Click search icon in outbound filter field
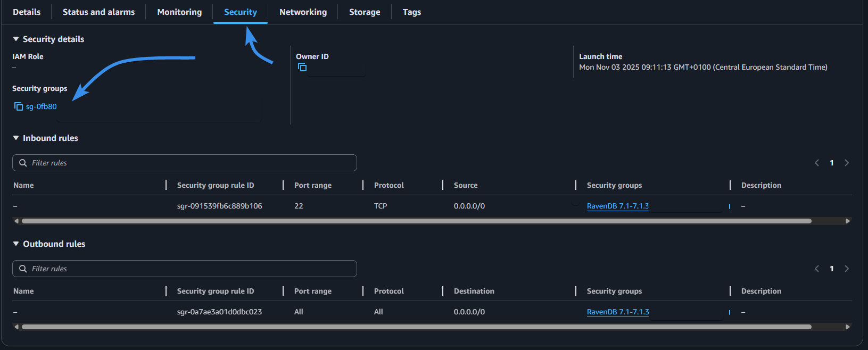Image resolution: width=868 pixels, height=350 pixels. pos(23,269)
